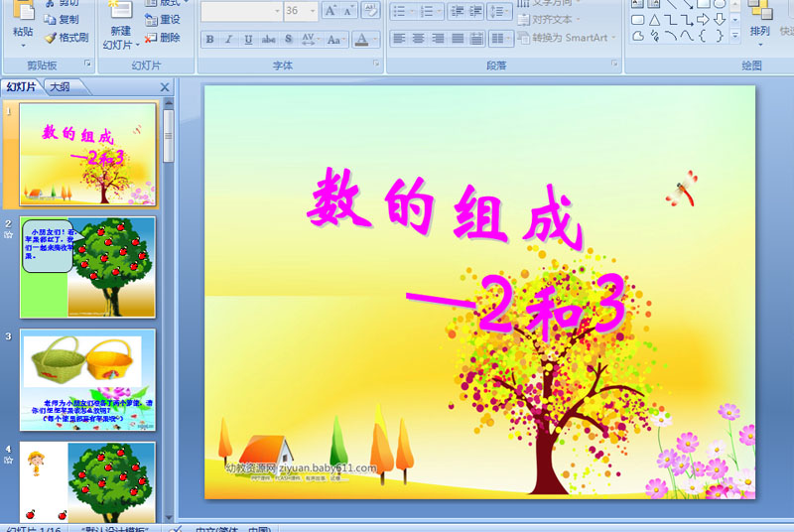Open the Clipboard (剪贴板) dialog launcher

87,64
